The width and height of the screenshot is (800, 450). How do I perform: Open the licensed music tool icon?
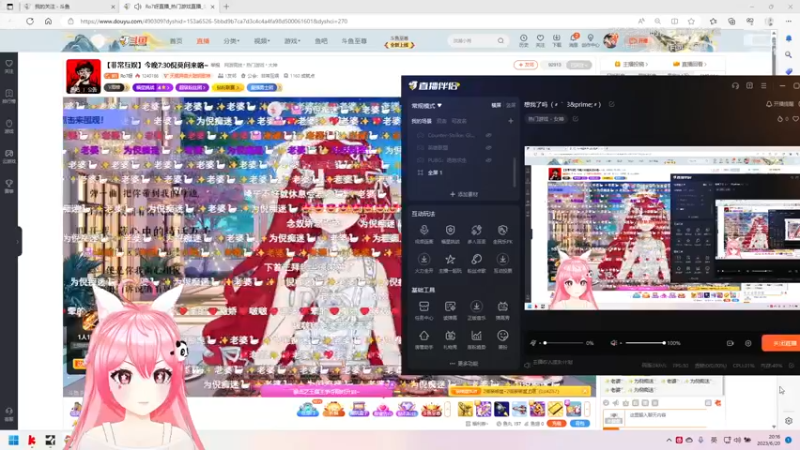pos(476,307)
